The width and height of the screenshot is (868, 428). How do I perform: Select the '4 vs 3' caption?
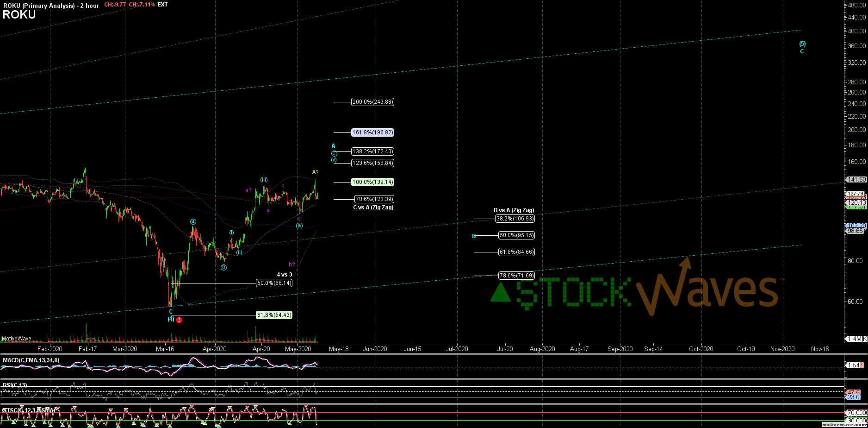pyautogui.click(x=285, y=275)
